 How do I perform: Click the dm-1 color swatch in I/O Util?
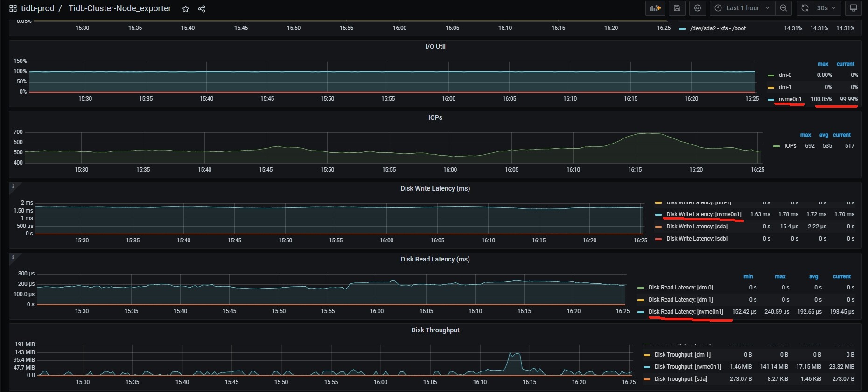(x=771, y=87)
